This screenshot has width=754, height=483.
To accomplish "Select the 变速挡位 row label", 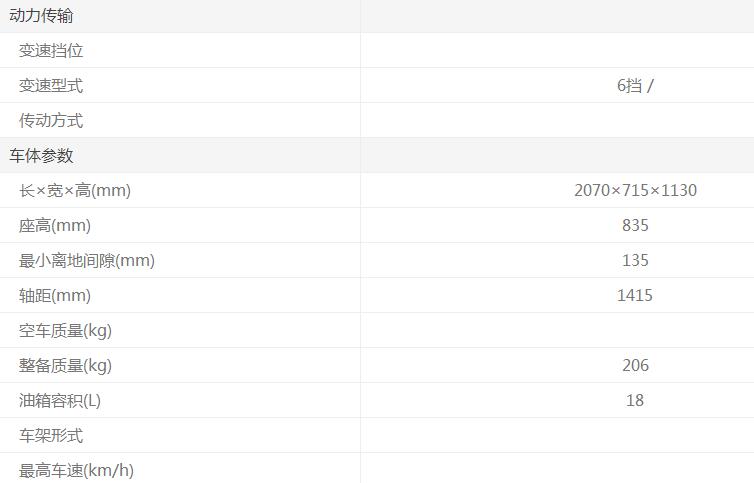I will point(51,51).
